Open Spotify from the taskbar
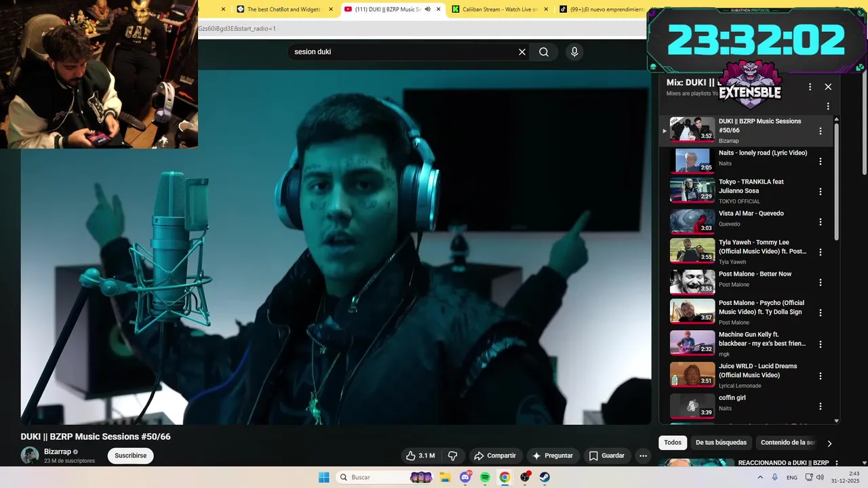868x488 pixels. (485, 477)
